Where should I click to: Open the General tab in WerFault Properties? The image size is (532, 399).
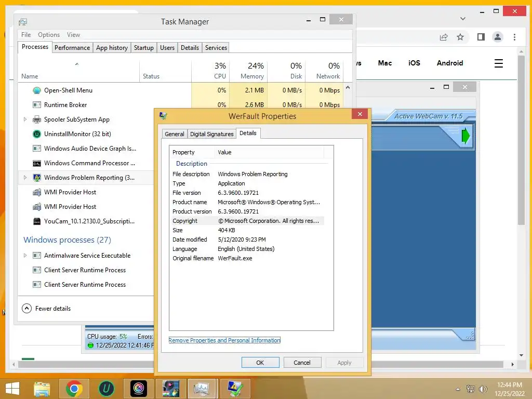pos(175,134)
